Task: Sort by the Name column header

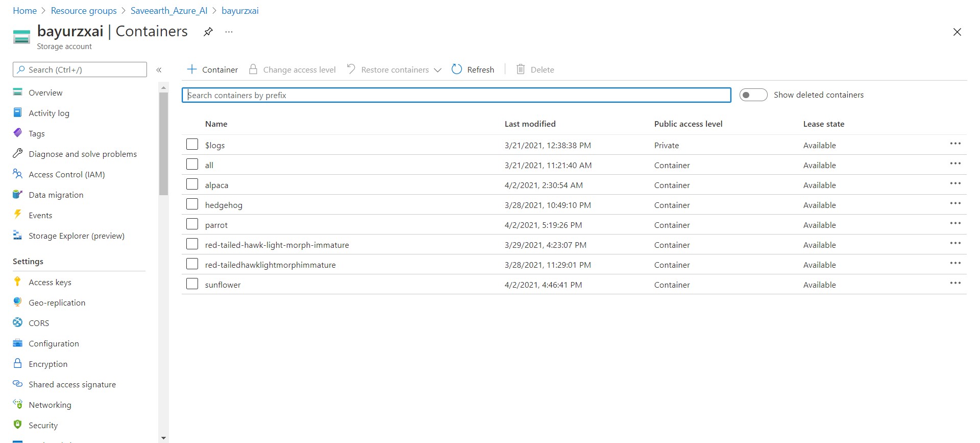Action: 216,124
